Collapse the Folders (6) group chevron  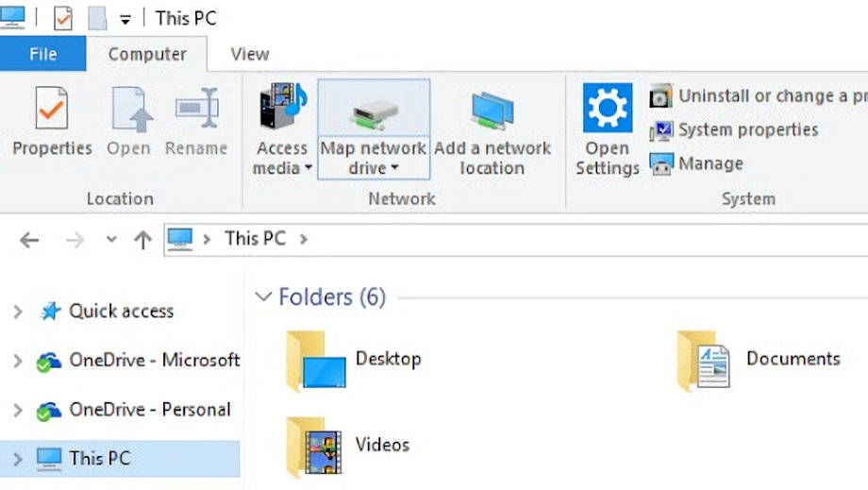pyautogui.click(x=263, y=296)
